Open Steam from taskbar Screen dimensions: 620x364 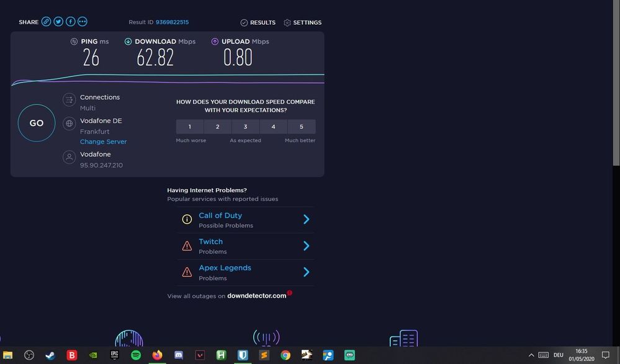tap(50, 355)
